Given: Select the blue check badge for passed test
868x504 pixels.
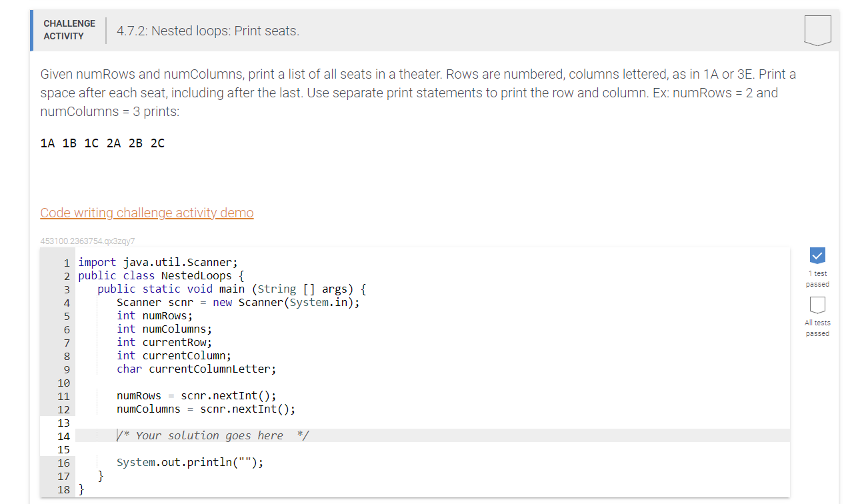Looking at the screenshot, I should coord(817,255).
